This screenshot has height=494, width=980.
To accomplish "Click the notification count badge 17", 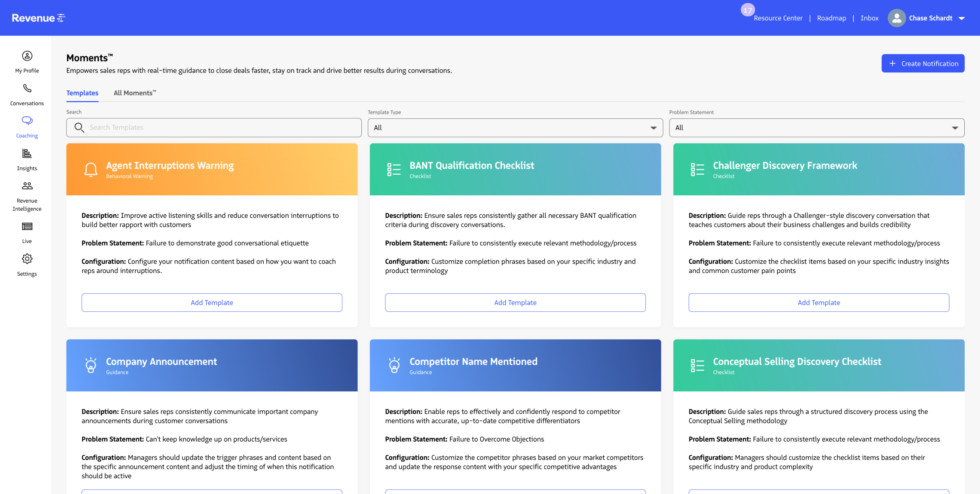I will pyautogui.click(x=747, y=10).
